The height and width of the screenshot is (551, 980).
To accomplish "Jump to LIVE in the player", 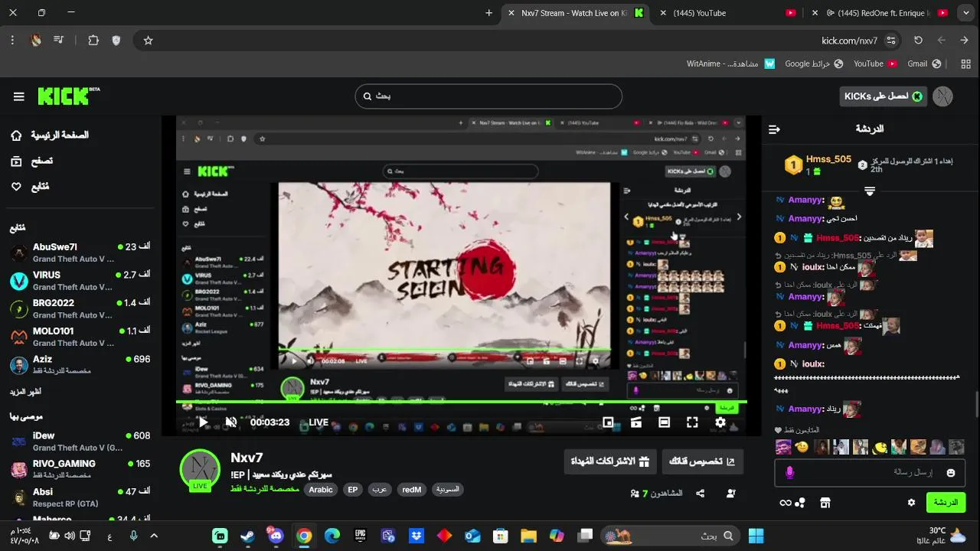I will click(x=318, y=422).
